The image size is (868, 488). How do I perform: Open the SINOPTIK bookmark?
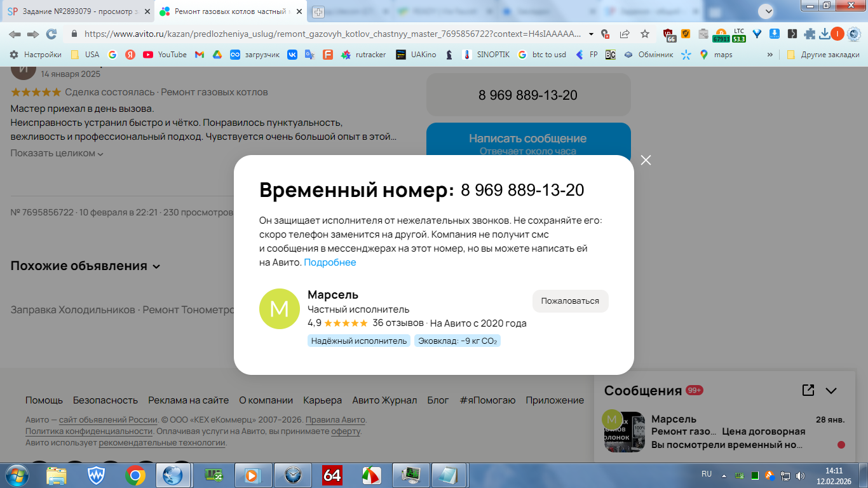pyautogui.click(x=486, y=55)
